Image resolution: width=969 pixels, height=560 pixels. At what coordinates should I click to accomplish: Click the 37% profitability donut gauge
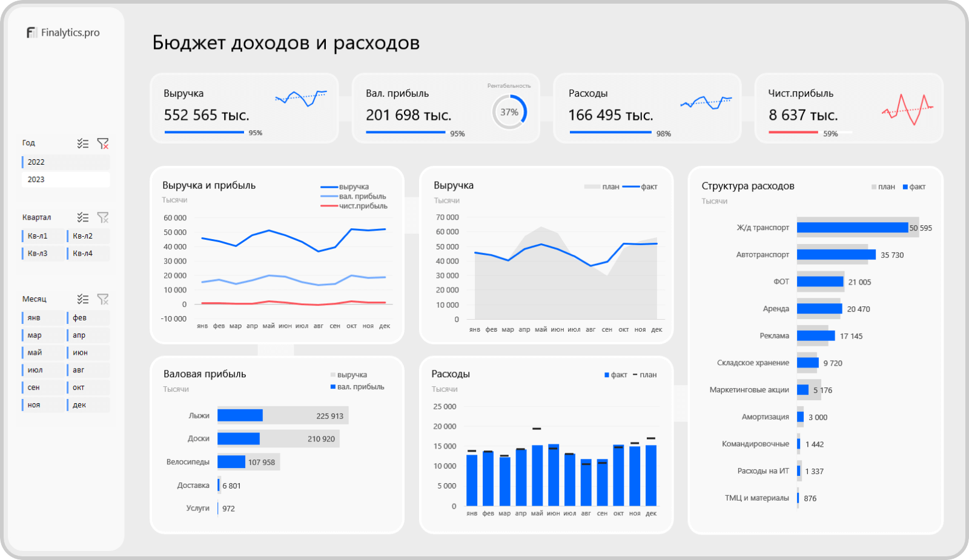[x=509, y=112]
